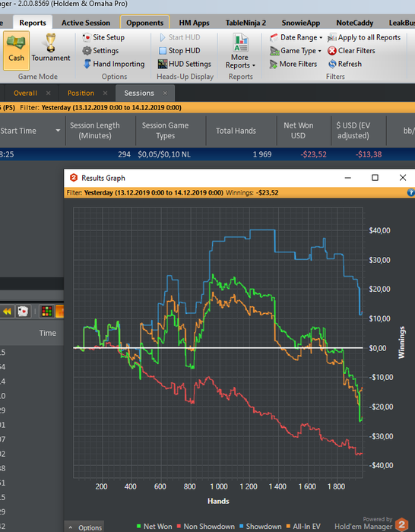Switch to Overall report tab

tap(25, 93)
